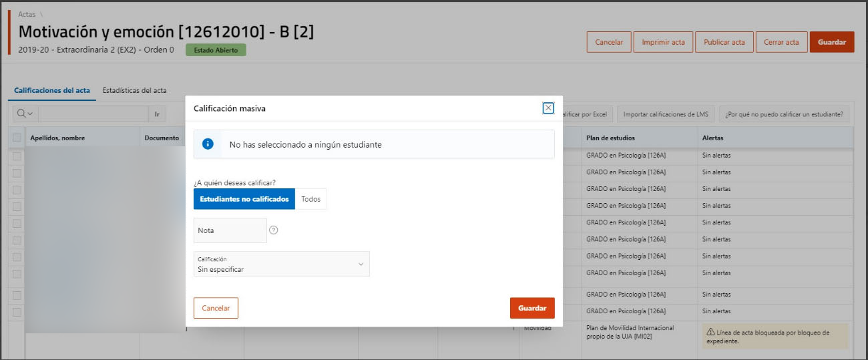Toggle the select-all checkbox in table header
Screen dimensions: 868x360
coord(17,138)
